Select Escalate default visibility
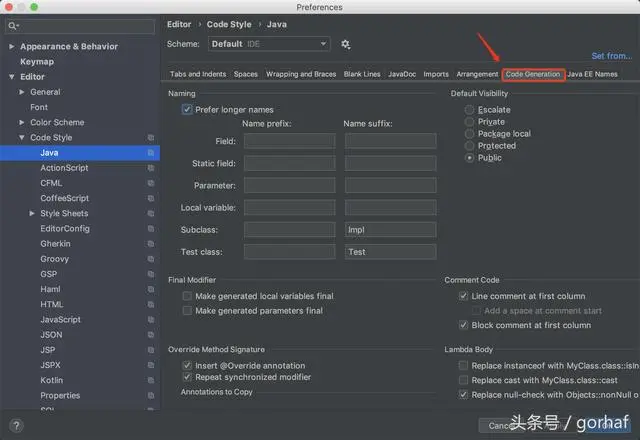This screenshot has height=440, width=640. [x=469, y=109]
